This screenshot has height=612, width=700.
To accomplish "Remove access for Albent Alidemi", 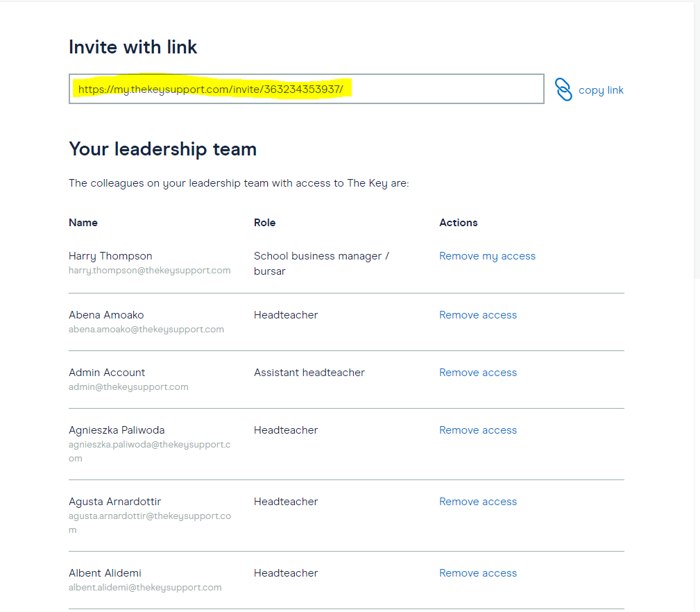I will 478,573.
